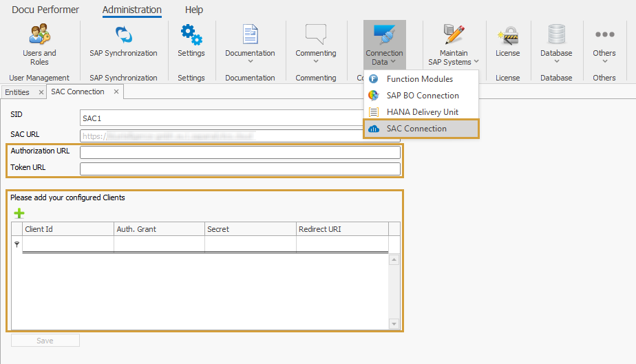The width and height of the screenshot is (636, 364).
Task: Select HANA Delivery Unit option
Action: pos(422,112)
